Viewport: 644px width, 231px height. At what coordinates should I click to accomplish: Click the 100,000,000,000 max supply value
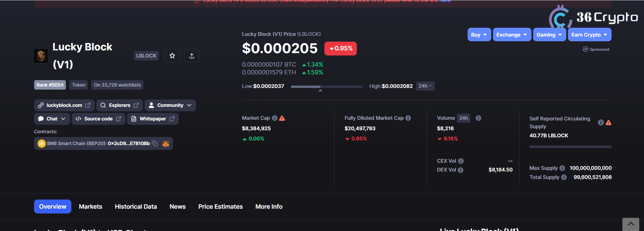[591, 168]
